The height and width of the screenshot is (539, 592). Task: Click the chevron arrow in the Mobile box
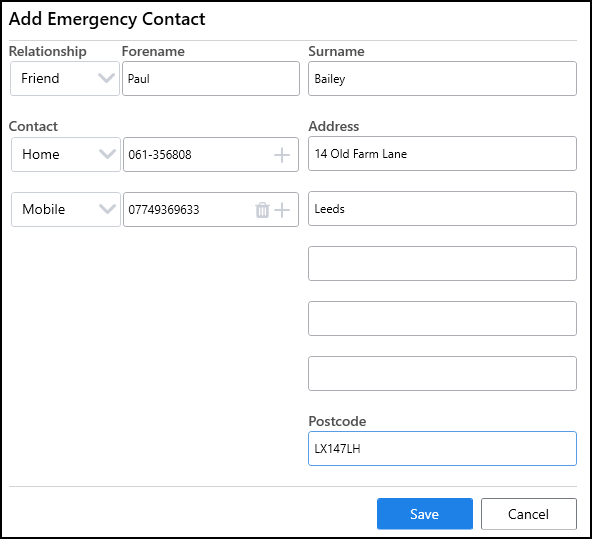click(x=107, y=209)
